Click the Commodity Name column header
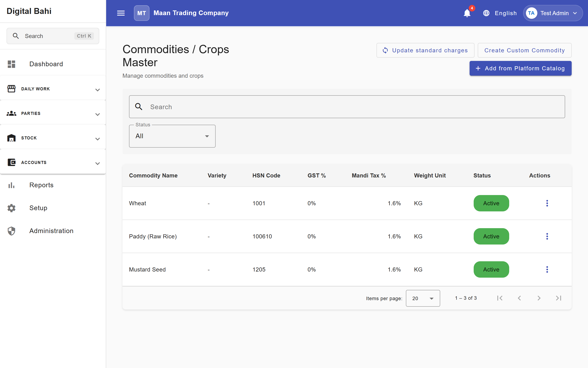The height and width of the screenshot is (368, 588). coord(153,175)
